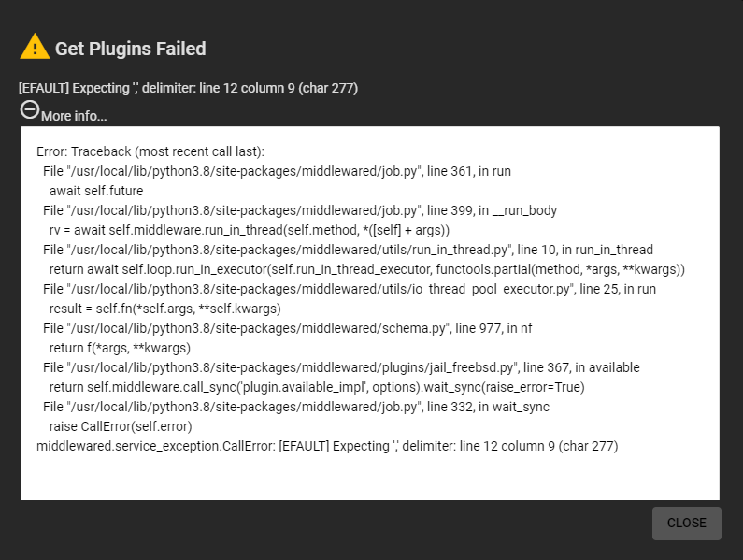Click the "plugin.available_impl" call_sync line
The width and height of the screenshot is (743, 560).
coord(317,387)
